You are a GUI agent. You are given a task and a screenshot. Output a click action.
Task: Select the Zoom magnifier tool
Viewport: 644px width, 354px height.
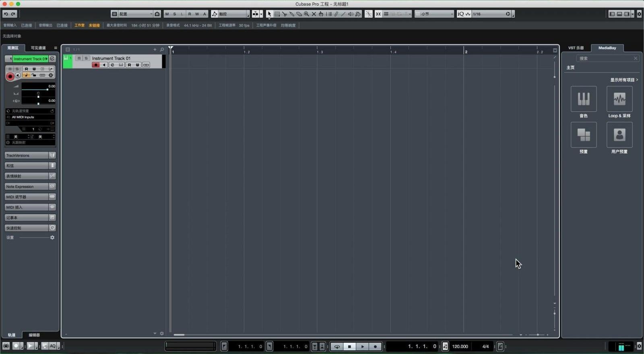[306, 14]
